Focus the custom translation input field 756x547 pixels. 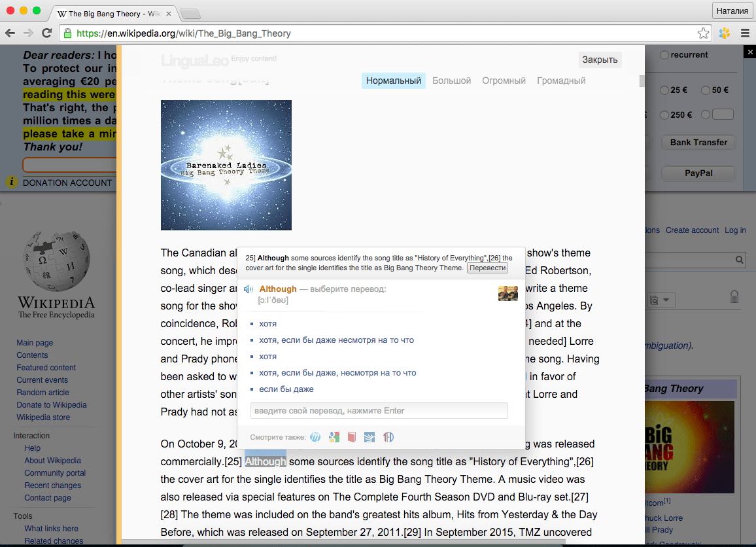(379, 410)
